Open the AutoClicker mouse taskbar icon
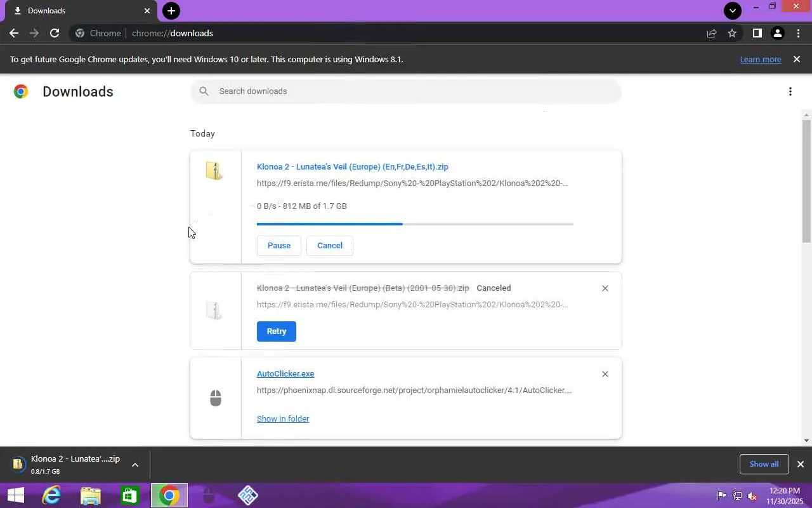 (x=209, y=495)
